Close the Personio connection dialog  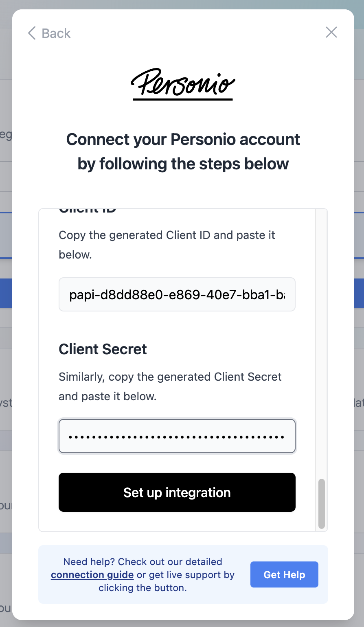[331, 33]
